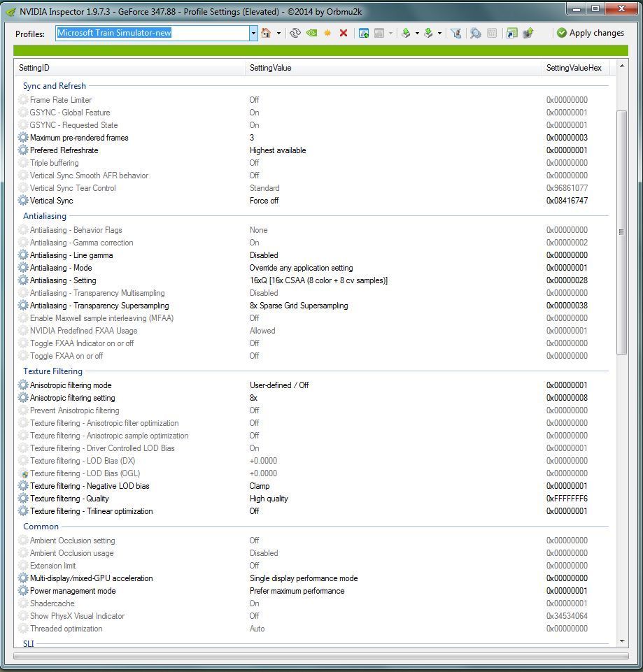Screen dimensions: 643x672
Task: Maximize the NVIDIA Inspector window
Action: [x=595, y=8]
